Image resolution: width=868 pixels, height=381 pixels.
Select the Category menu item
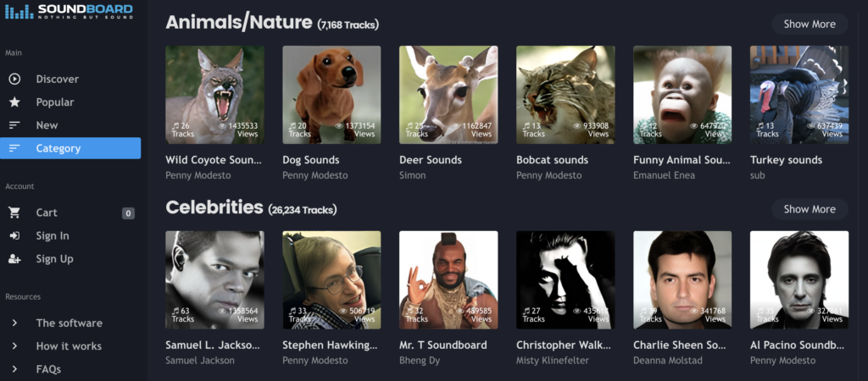pyautogui.click(x=70, y=148)
